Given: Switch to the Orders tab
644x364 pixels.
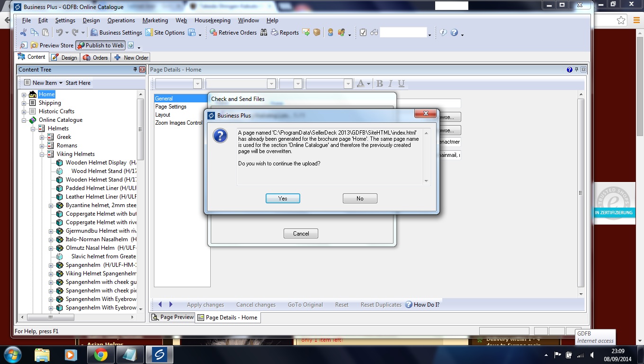Looking at the screenshot, I should tap(95, 57).
